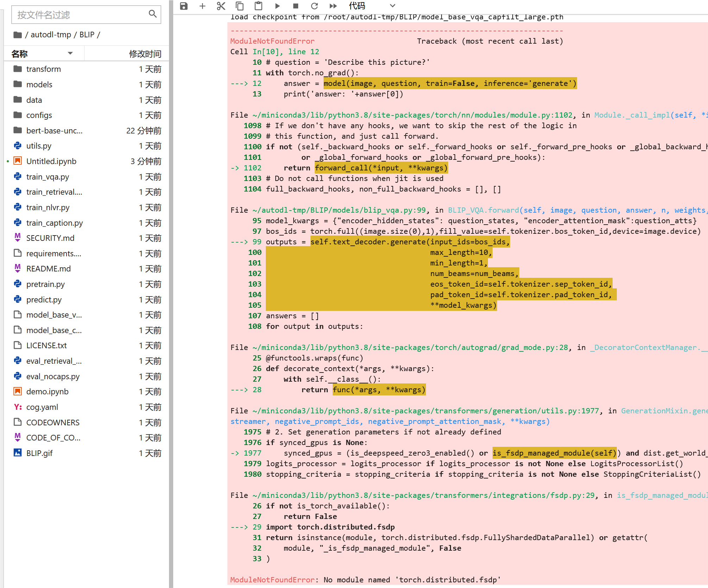Open the Untitled.ipynb notebook

click(x=51, y=161)
